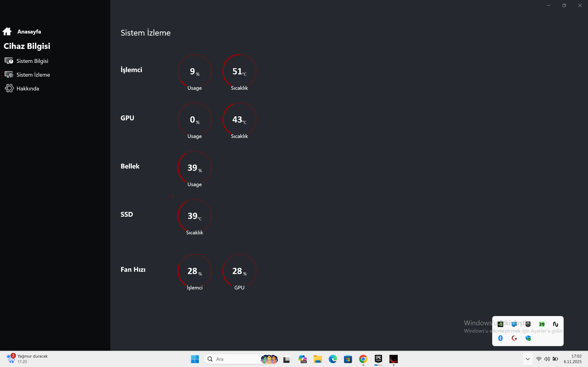Open the Hakkında page
Screen dimensions: 588x367
pyautogui.click(x=22, y=88)
